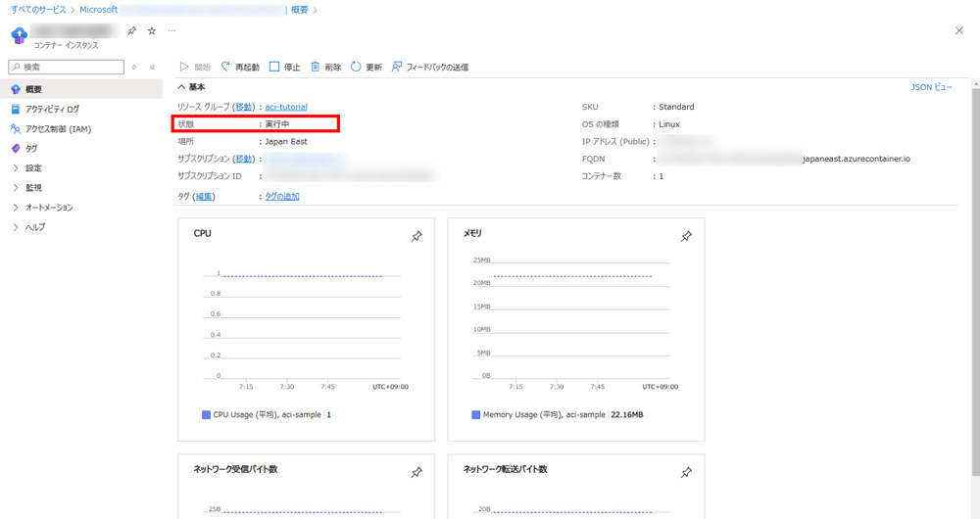This screenshot has height=519, width=980.
Task: Open the 概要 overview menu item
Action: click(x=81, y=89)
